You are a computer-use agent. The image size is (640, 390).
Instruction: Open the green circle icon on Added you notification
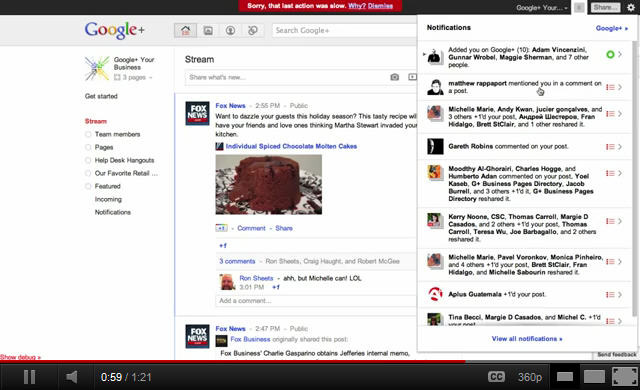click(610, 54)
